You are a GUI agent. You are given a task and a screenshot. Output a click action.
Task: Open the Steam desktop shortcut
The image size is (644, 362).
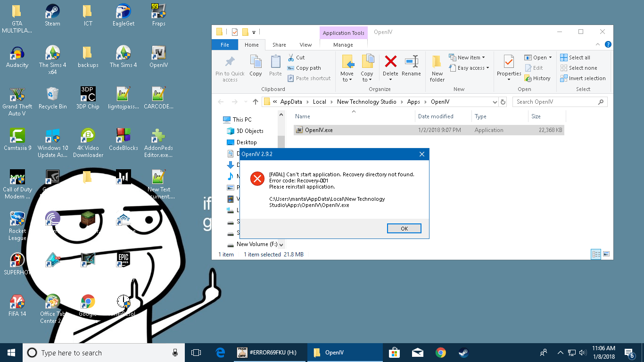[x=52, y=16]
